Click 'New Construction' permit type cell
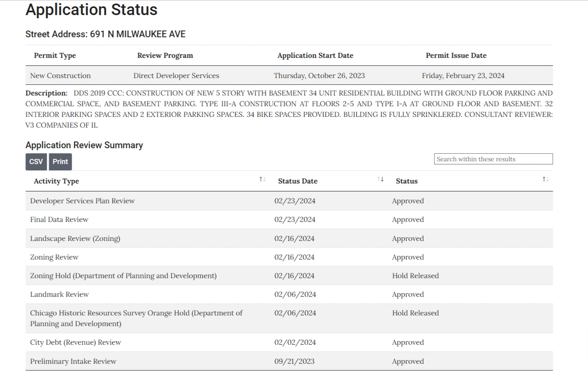This screenshot has width=588, height=380. pos(60,76)
